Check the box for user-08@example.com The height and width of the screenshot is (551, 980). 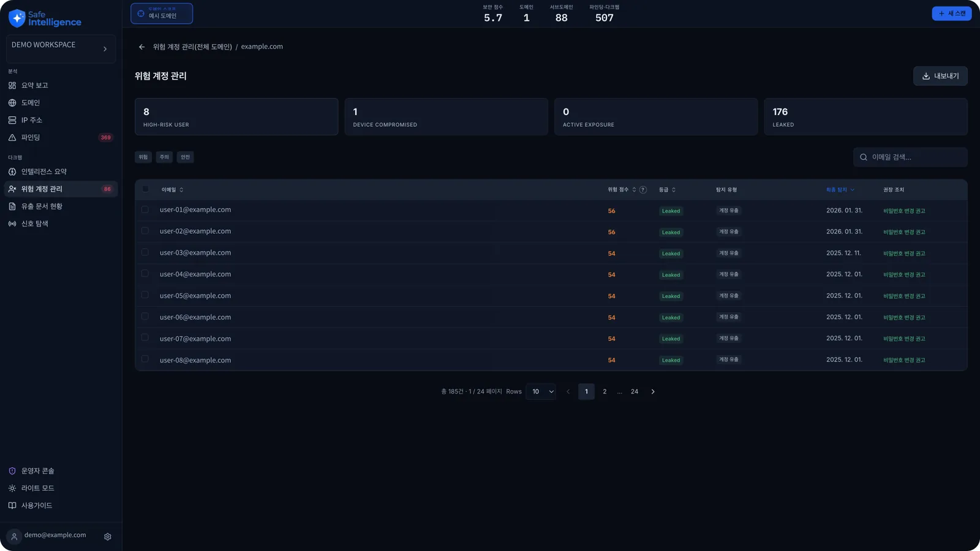click(145, 359)
